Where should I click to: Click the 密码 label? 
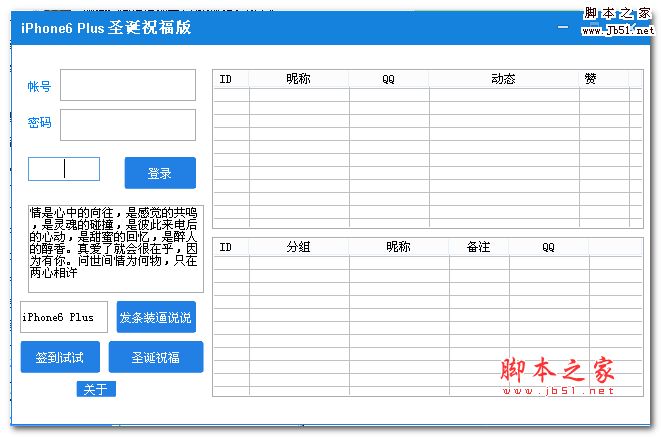tap(39, 123)
